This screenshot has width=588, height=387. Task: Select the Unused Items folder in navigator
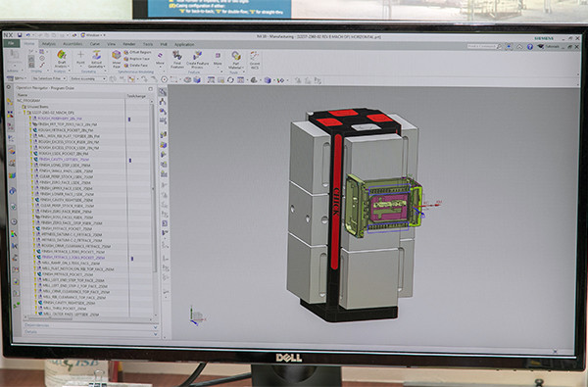click(34, 107)
